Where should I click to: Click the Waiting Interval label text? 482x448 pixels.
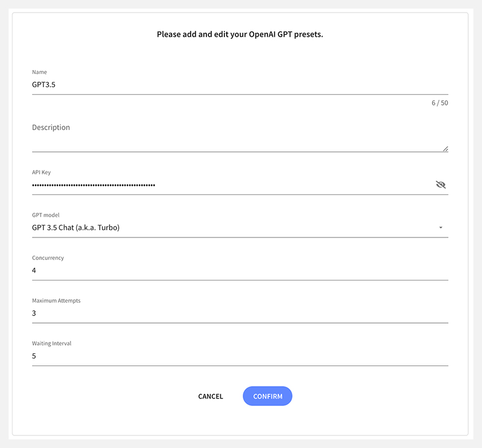[x=52, y=343]
